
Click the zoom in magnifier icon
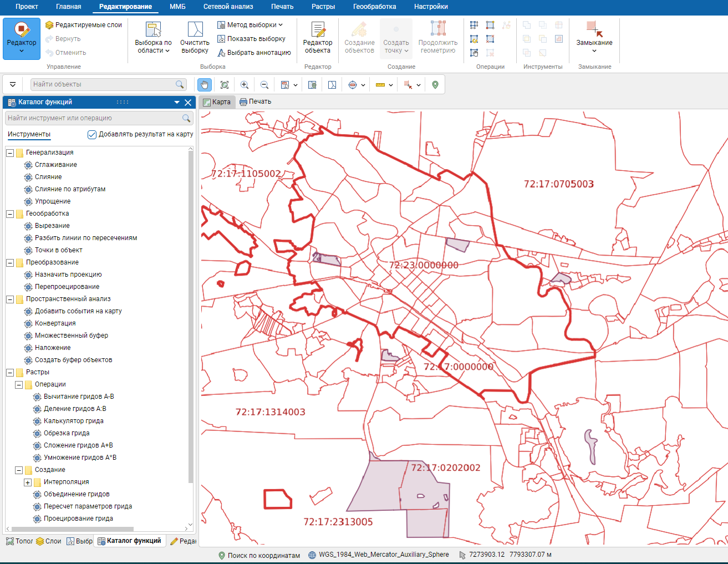pos(244,85)
